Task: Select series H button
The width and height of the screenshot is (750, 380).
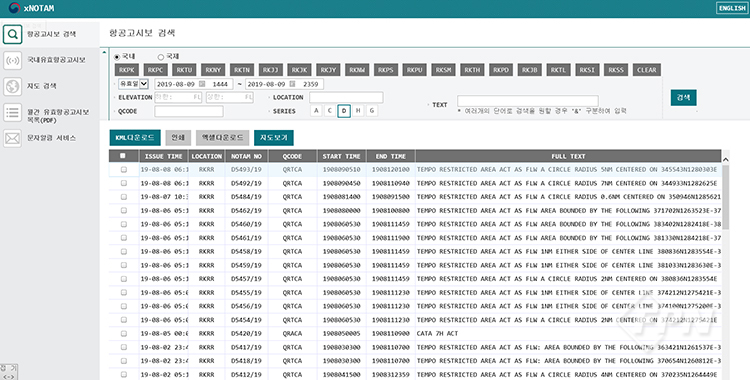Action: (358, 111)
